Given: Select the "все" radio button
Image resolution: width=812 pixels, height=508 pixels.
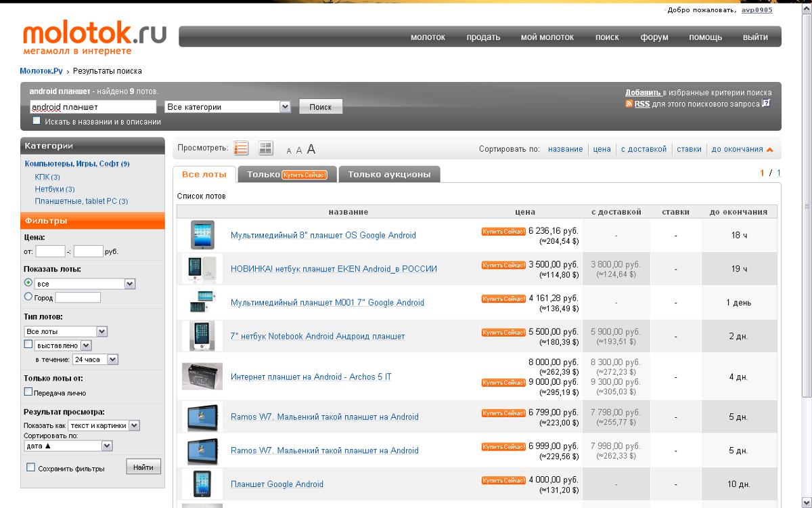Looking at the screenshot, I should pos(28,282).
